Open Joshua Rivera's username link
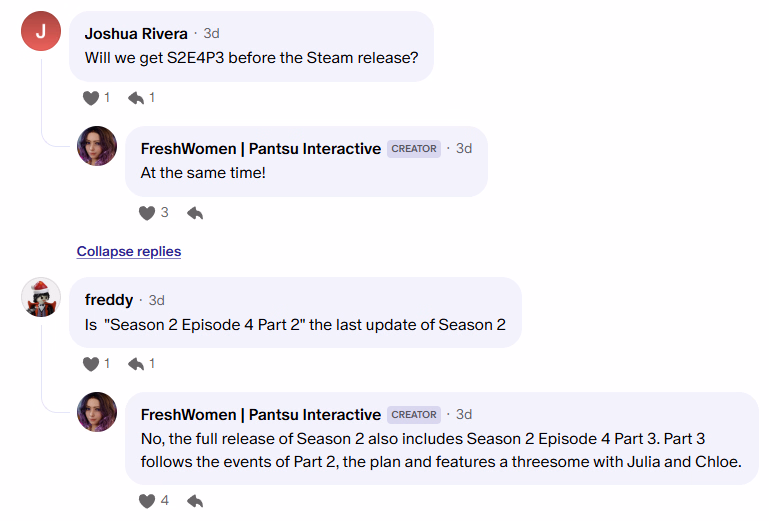Image resolution: width=769 pixels, height=521 pixels. tap(136, 33)
